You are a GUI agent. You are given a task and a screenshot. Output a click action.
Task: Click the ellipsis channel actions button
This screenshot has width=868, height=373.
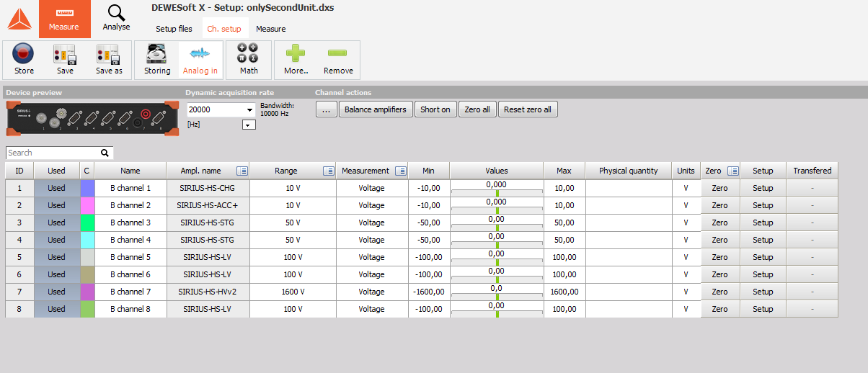(326, 109)
